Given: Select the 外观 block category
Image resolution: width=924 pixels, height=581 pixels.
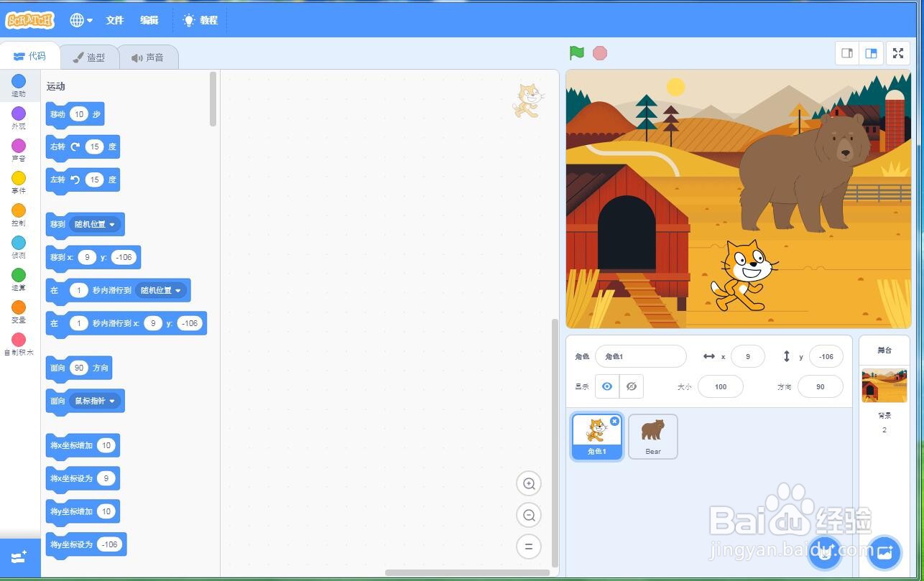Looking at the screenshot, I should [x=19, y=118].
